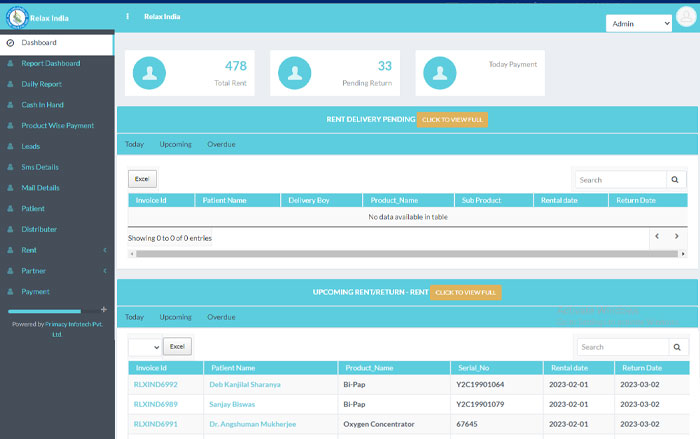Image resolution: width=700 pixels, height=439 pixels.
Task: Focus search field in Upcoming Rent/Return
Action: click(623, 347)
